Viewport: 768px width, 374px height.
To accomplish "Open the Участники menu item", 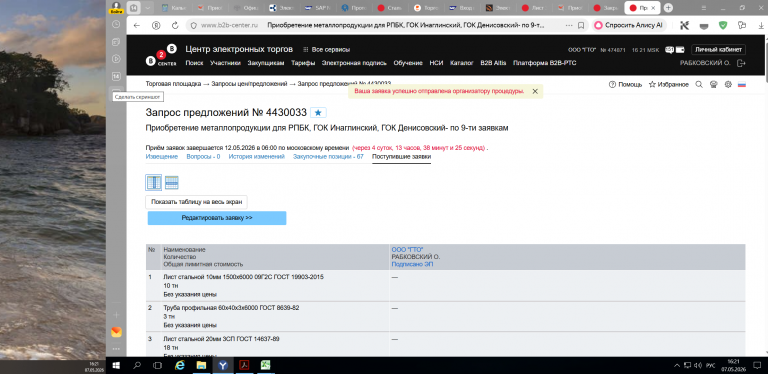I will (225, 63).
